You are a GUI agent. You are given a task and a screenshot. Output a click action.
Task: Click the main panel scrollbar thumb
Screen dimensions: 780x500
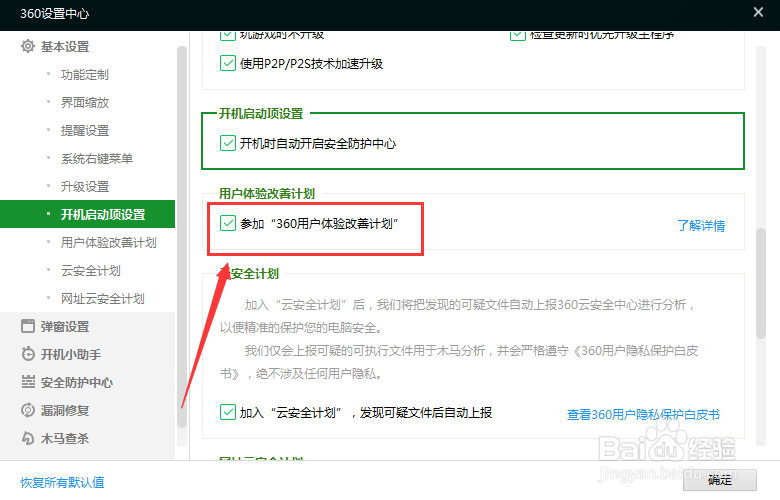(761, 284)
